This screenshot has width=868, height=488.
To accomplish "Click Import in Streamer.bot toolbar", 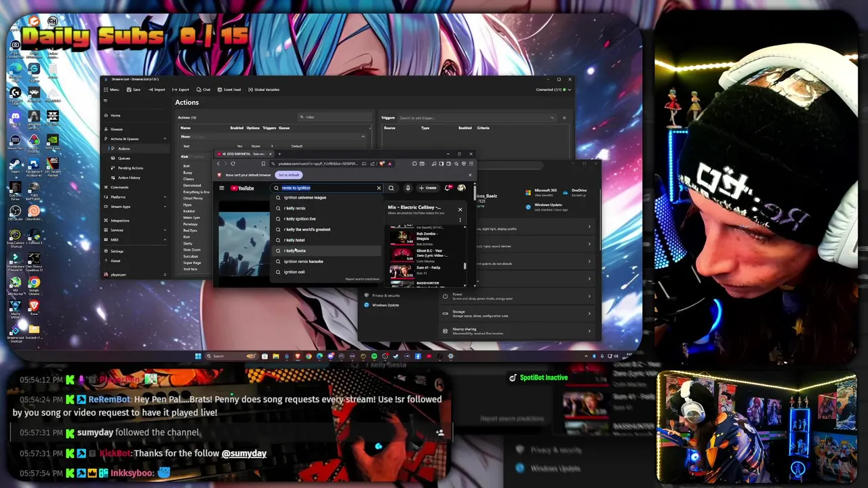I will point(157,89).
